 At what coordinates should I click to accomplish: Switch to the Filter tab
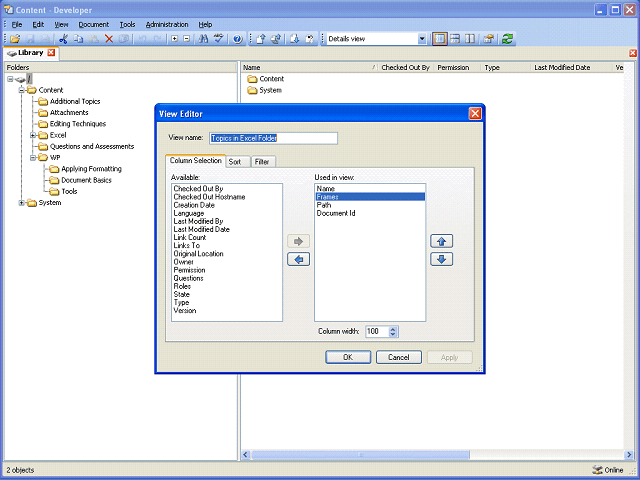(x=263, y=162)
